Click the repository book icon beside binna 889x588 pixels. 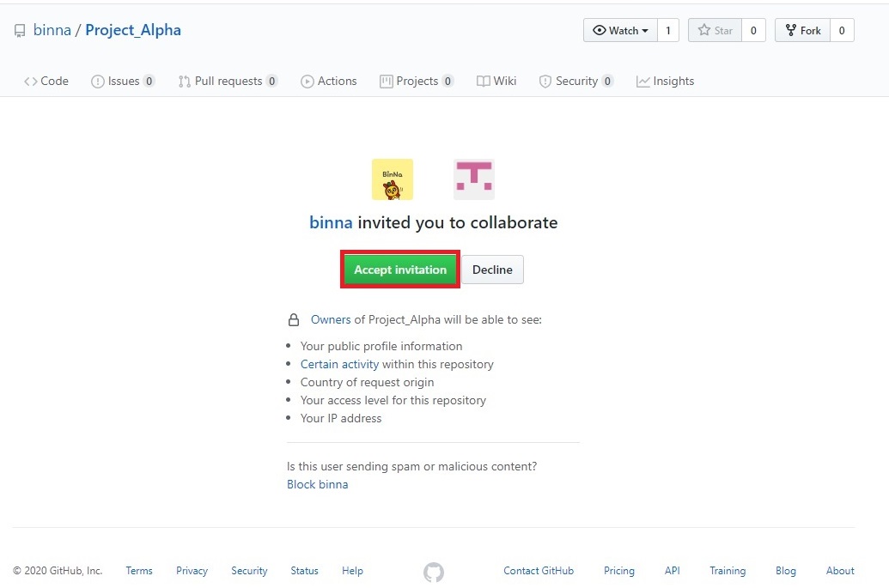pos(20,31)
